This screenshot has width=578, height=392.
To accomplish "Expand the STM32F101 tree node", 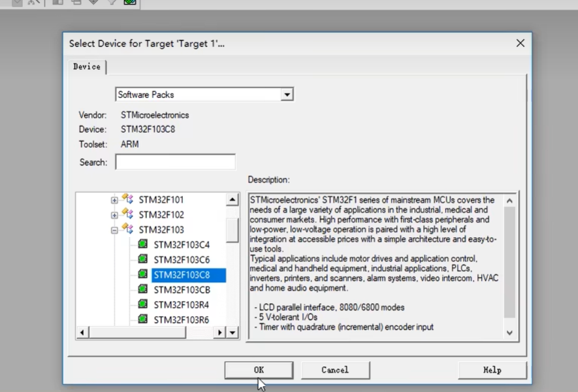I will tap(114, 200).
